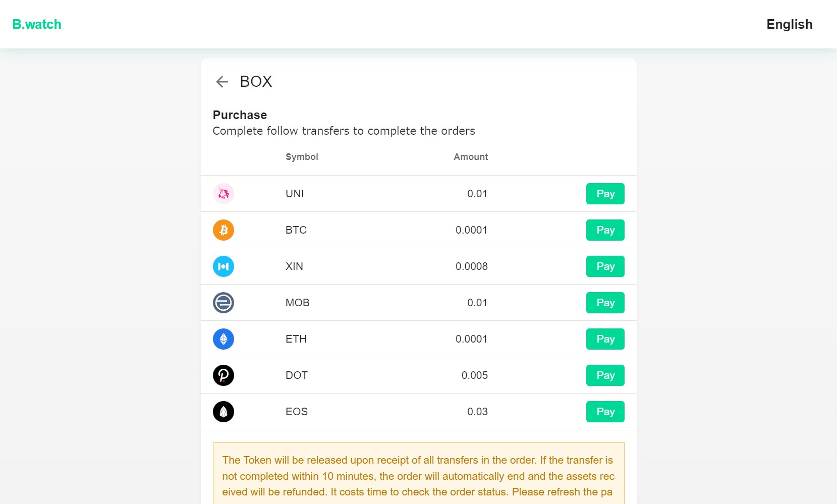Pay the 0.0008 XIN transfer
The width and height of the screenshot is (837, 504).
point(605,266)
